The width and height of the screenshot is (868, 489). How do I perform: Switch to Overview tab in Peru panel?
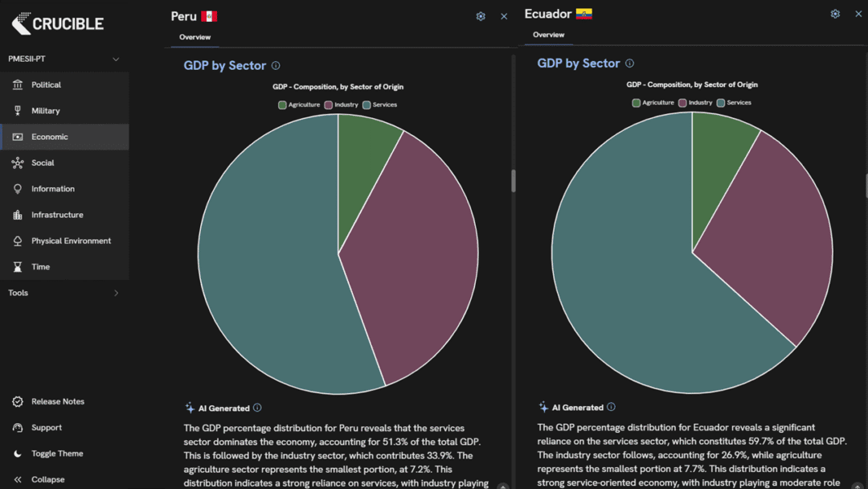click(194, 37)
